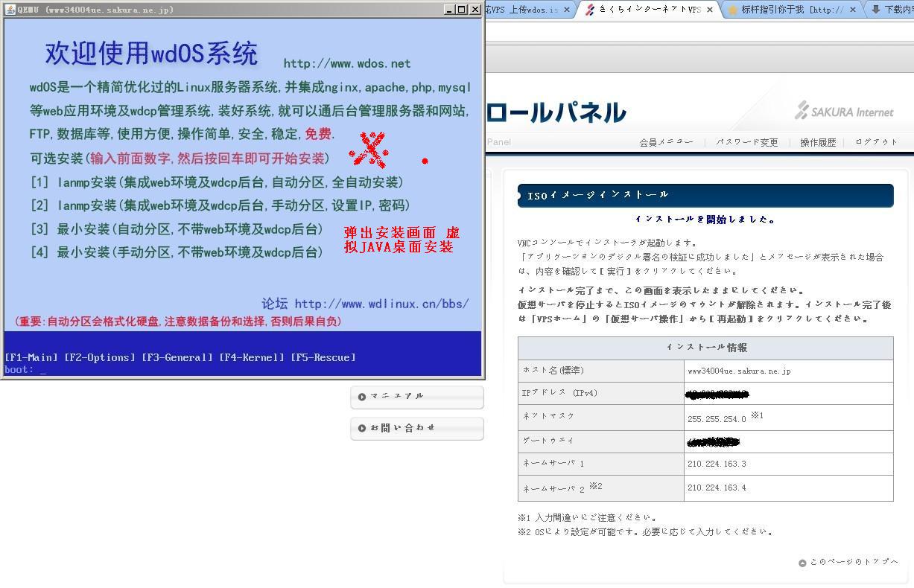Click option [1] lanmp安装 自动分区 line
The width and height of the screenshot is (914, 588).
point(217,182)
